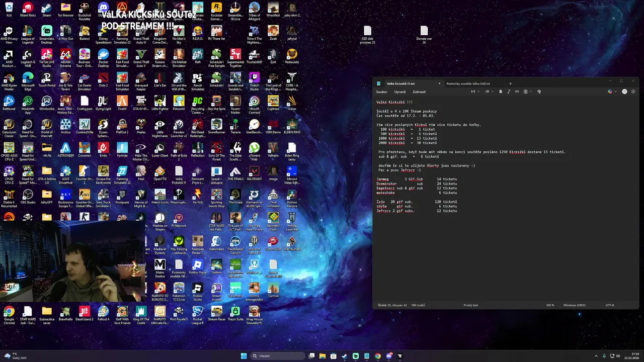Expand the H1 heading dropdown

pyautogui.click(x=475, y=92)
